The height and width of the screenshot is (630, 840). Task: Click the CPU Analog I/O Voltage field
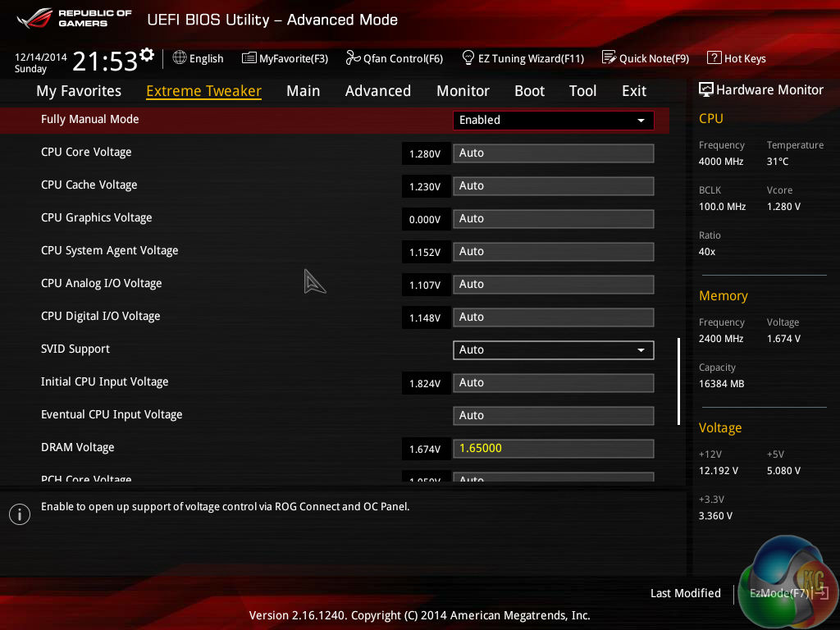554,285
